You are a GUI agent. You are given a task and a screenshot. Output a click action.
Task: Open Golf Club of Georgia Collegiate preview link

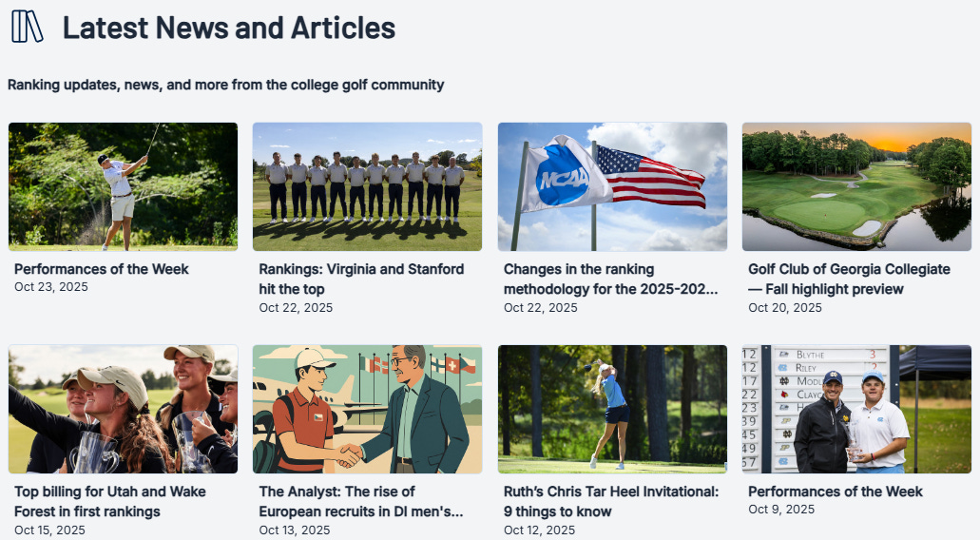click(850, 279)
